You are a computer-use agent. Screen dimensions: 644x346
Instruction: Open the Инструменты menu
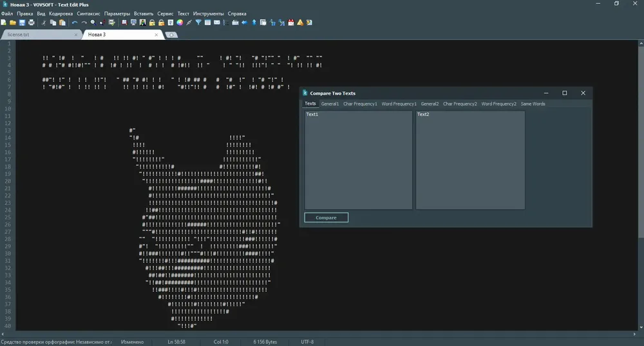coord(208,14)
